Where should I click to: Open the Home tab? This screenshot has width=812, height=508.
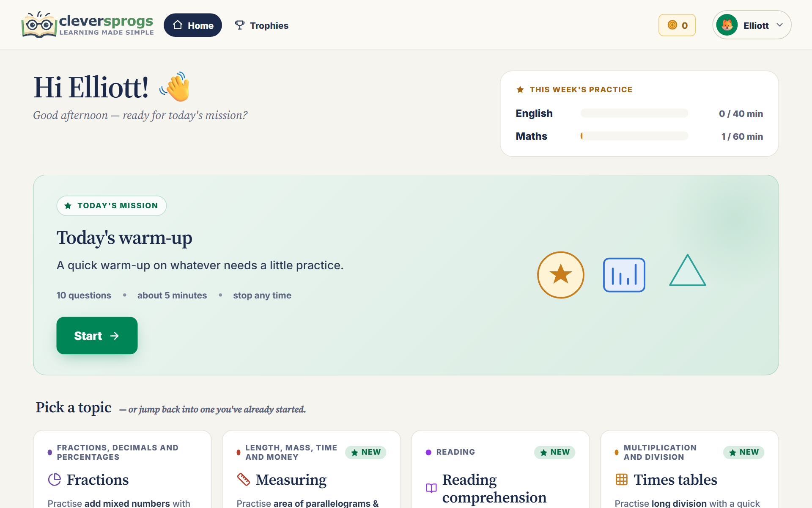pyautogui.click(x=193, y=25)
